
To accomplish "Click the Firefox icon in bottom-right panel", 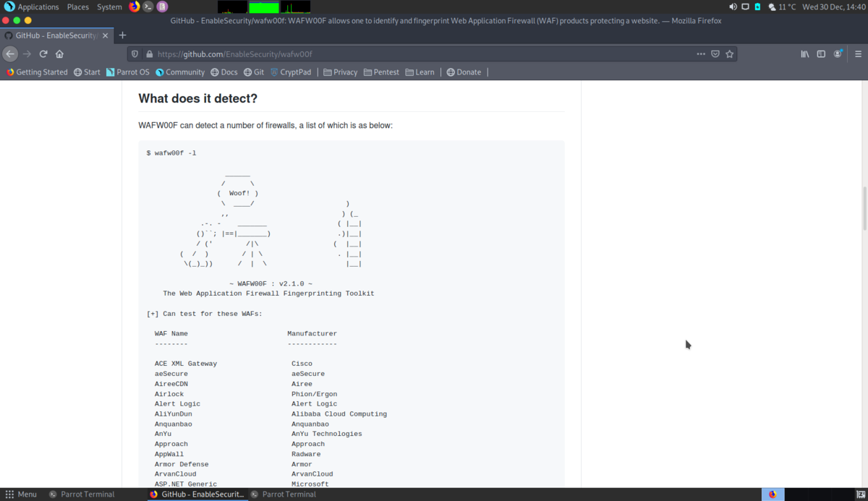I will 773,494.
